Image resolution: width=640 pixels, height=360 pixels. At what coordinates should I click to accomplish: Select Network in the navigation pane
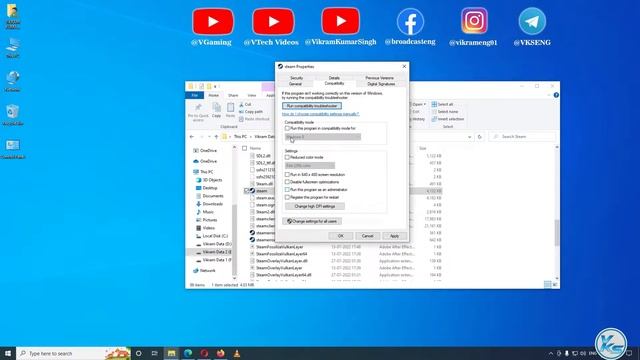coord(204,270)
